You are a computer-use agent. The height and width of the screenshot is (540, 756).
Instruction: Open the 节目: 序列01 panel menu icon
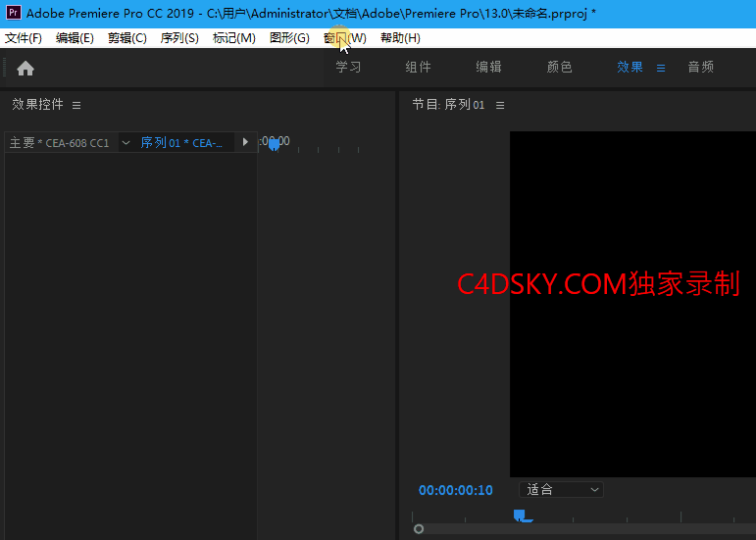(x=500, y=105)
